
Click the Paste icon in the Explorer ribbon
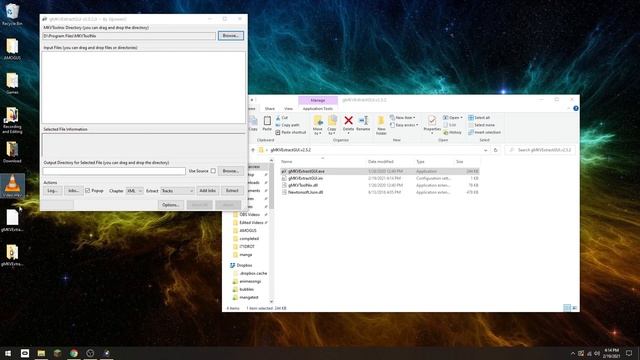267,123
